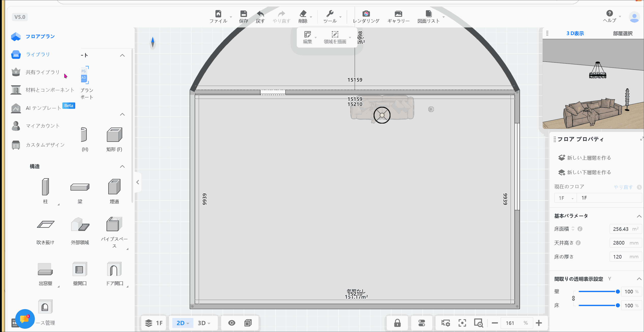Click the 3D preview thumbnail
The width and height of the screenshot is (644, 332).
coord(593,84)
